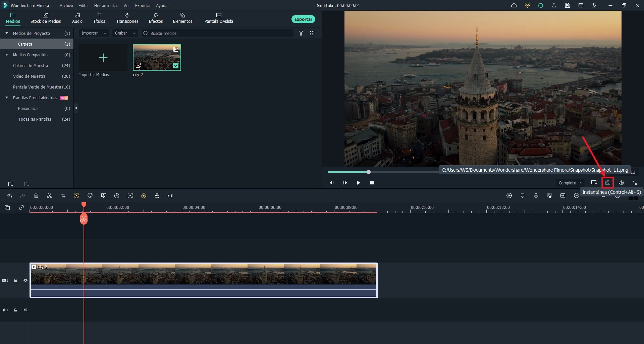Step back one frame
This screenshot has height=344, width=644.
tap(332, 183)
